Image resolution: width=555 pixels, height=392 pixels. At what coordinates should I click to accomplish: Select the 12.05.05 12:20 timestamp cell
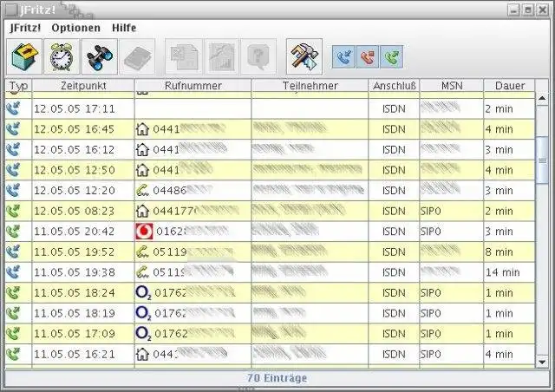83,191
